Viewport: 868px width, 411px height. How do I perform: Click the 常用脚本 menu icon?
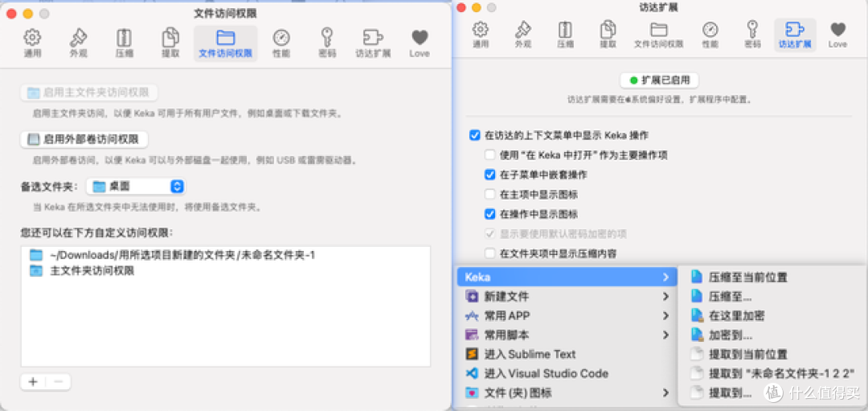(472, 335)
